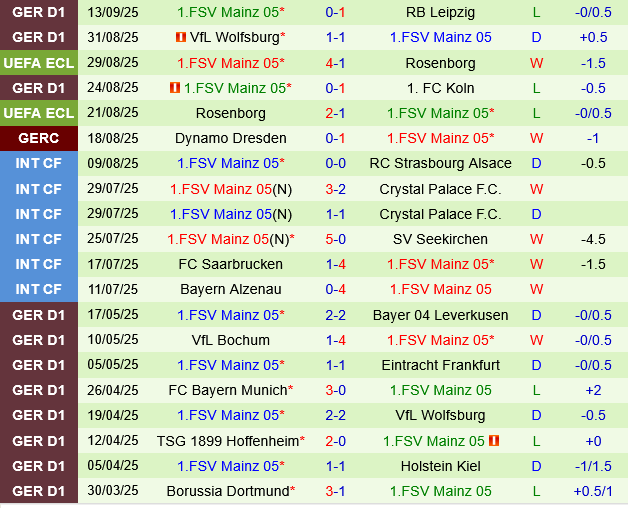Click the Holstein Kiel team name
Viewport: 628px width, 508px height.
point(440,465)
